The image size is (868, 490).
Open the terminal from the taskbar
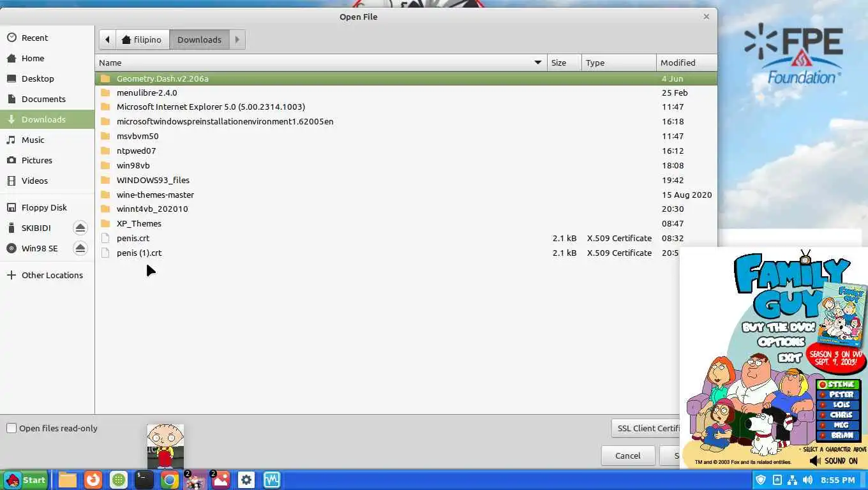(144, 480)
